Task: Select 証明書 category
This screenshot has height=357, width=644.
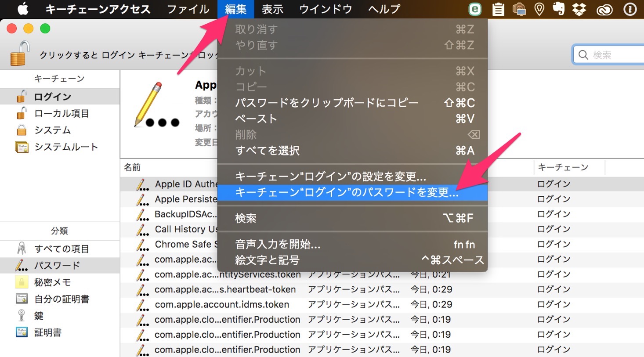Action: coord(60,332)
